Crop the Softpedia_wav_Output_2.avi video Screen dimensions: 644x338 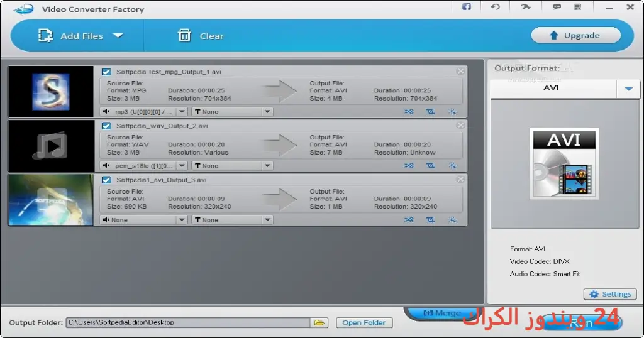[430, 166]
